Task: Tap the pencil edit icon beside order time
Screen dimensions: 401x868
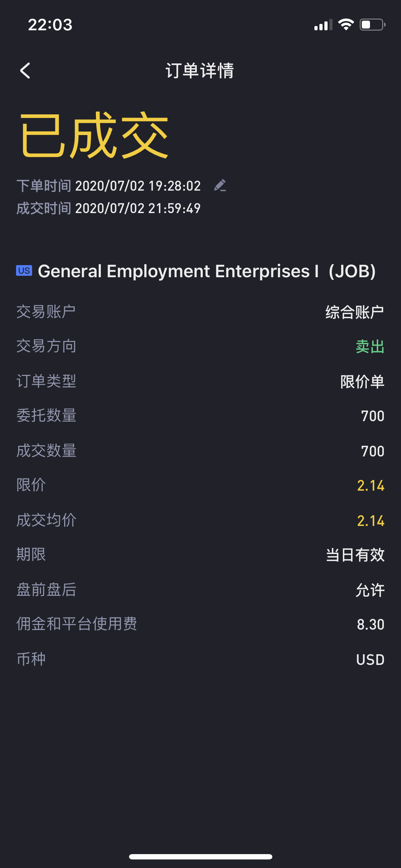Action: 220,185
